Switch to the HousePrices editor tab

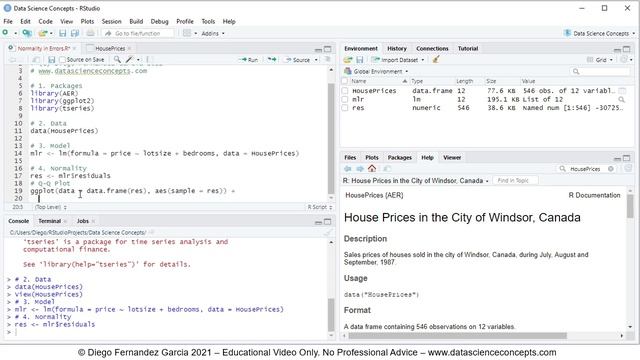pos(110,48)
